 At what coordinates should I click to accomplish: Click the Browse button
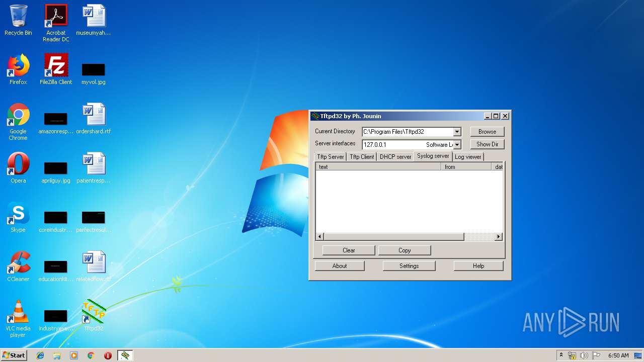(487, 132)
